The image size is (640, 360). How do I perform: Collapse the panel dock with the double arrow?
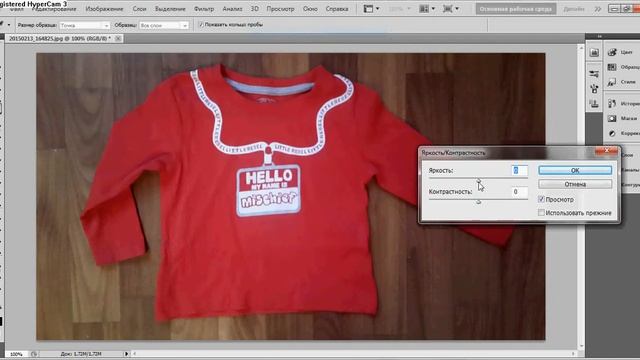pos(600,36)
